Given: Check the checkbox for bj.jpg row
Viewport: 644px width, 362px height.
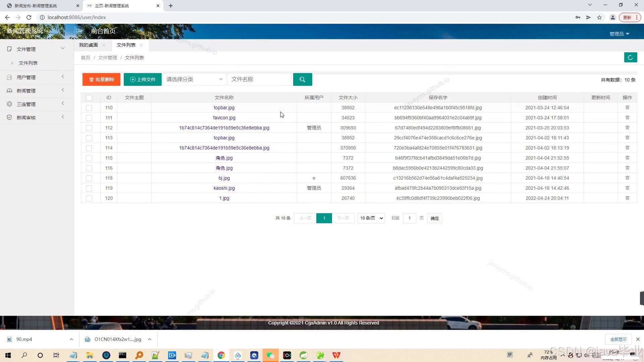Looking at the screenshot, I should pyautogui.click(x=89, y=178).
